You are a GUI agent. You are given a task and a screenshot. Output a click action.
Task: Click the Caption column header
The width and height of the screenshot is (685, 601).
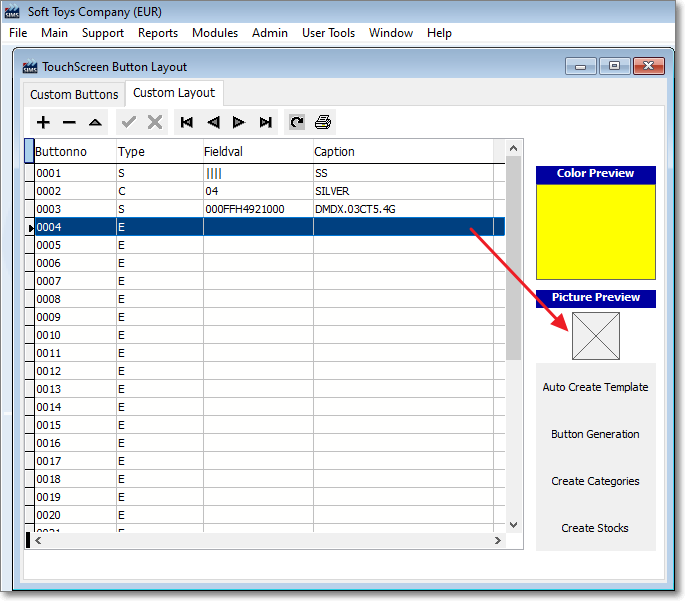[x=403, y=152]
